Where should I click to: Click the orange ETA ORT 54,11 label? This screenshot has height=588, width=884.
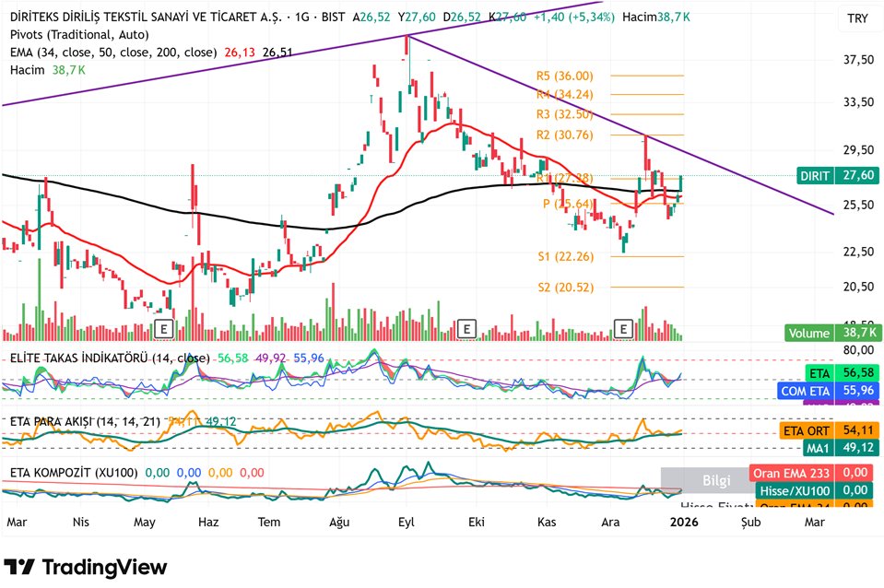point(830,430)
